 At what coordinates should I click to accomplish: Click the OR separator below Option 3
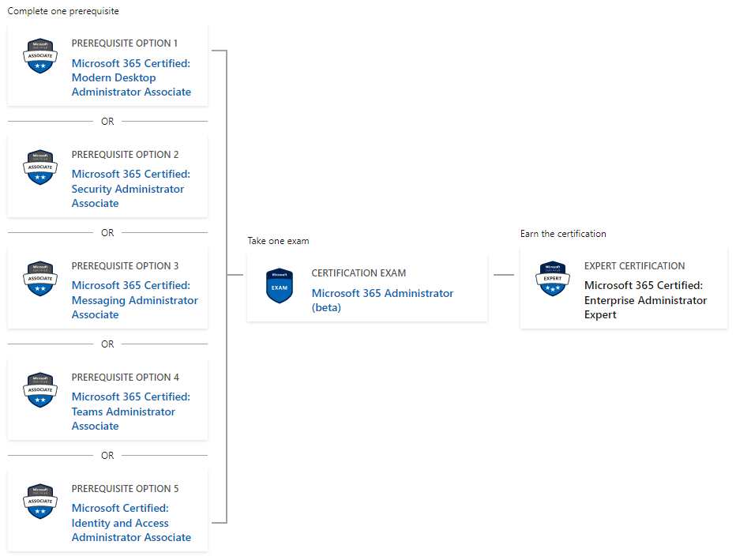pyautogui.click(x=107, y=344)
